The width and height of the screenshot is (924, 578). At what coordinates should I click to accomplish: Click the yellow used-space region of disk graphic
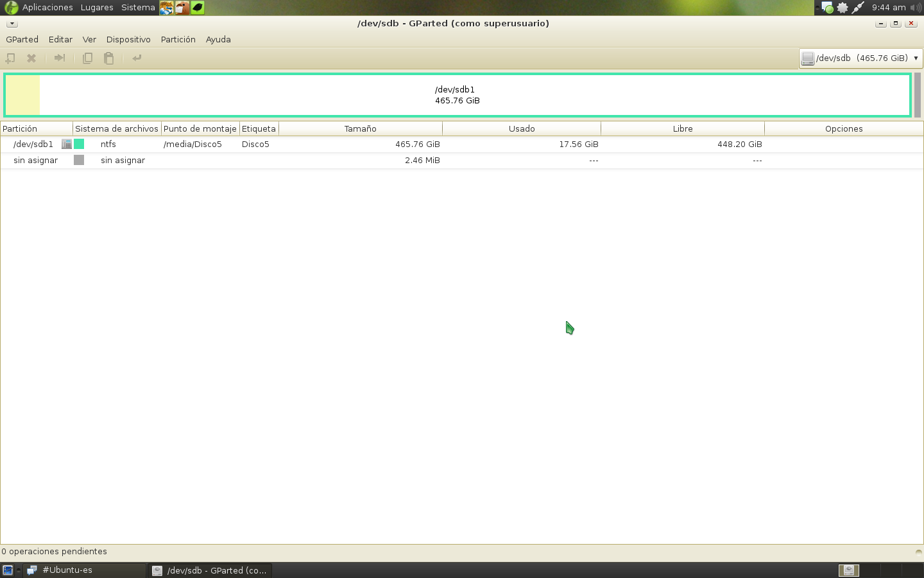(23, 95)
